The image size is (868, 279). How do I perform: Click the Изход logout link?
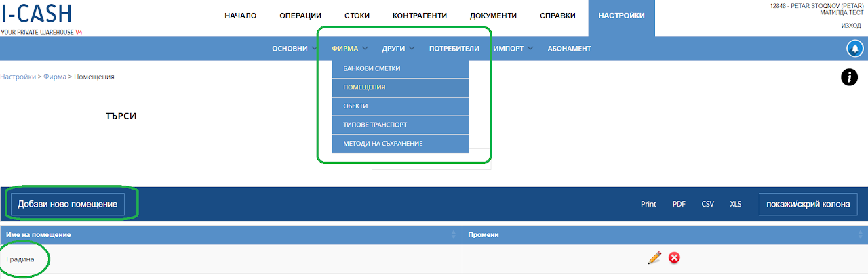point(851,26)
